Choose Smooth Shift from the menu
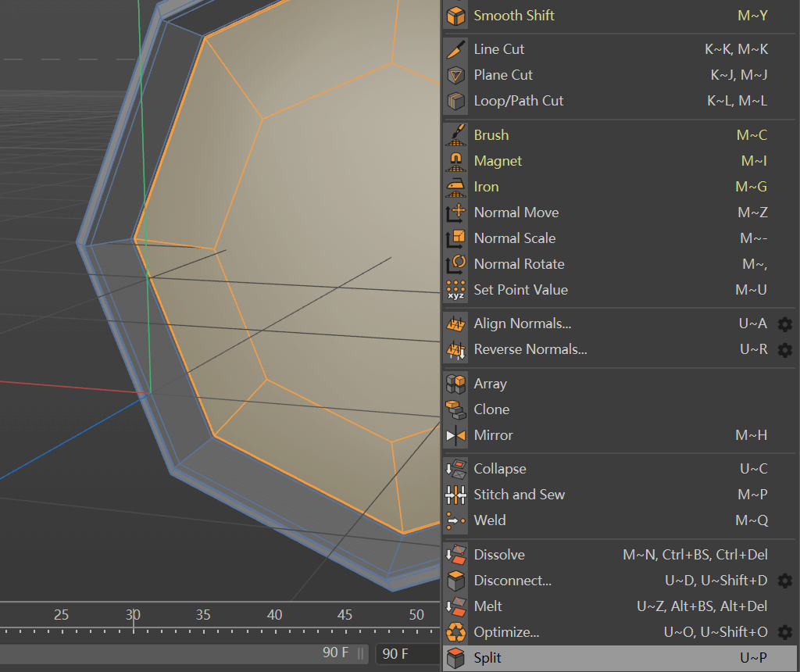 (x=620, y=16)
